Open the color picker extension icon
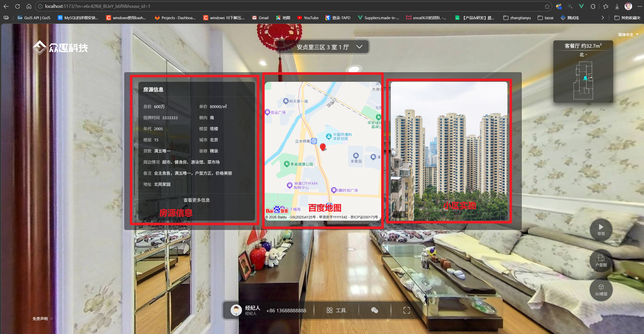 (559, 6)
